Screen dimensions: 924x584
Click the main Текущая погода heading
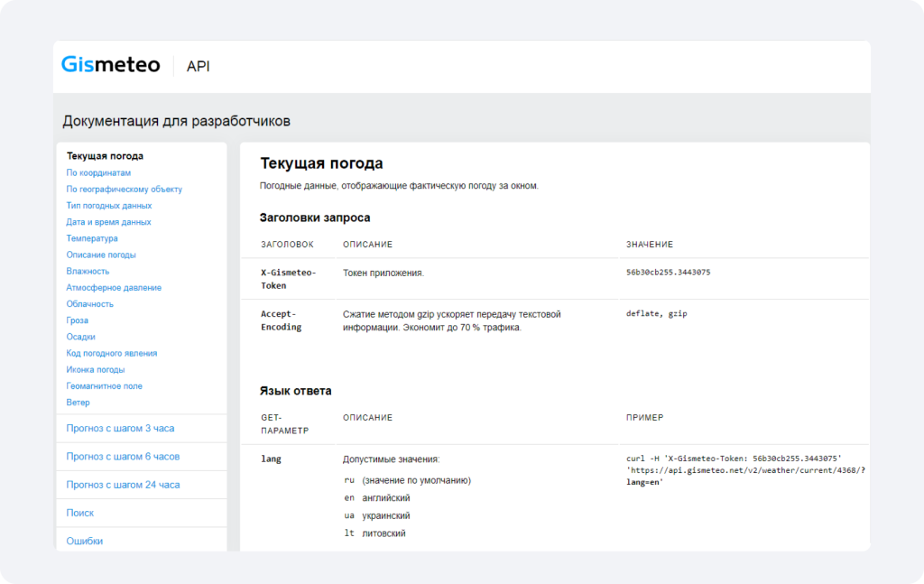click(x=321, y=163)
